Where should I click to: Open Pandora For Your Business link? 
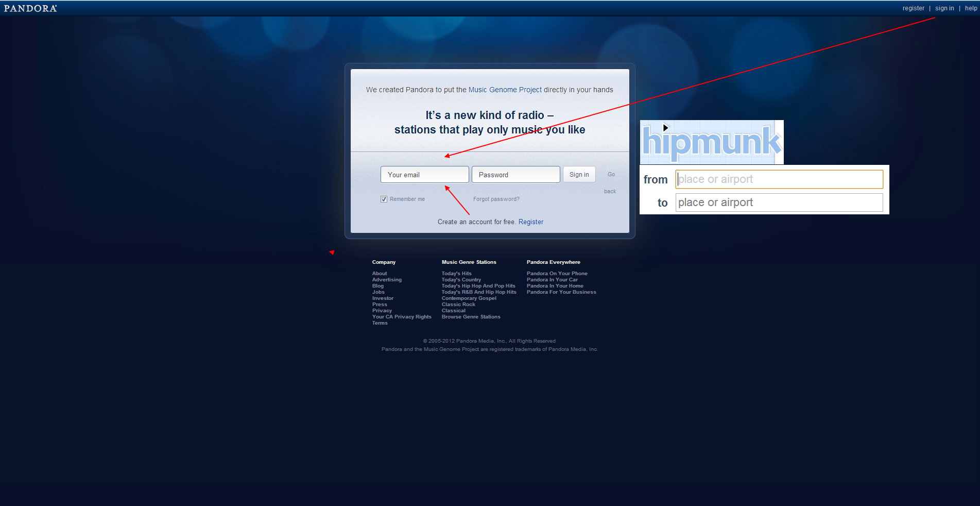pos(561,292)
